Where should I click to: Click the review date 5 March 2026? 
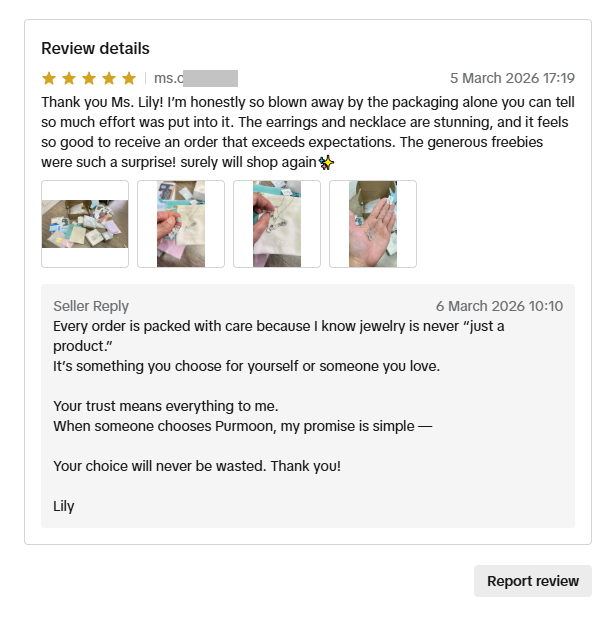pos(512,78)
